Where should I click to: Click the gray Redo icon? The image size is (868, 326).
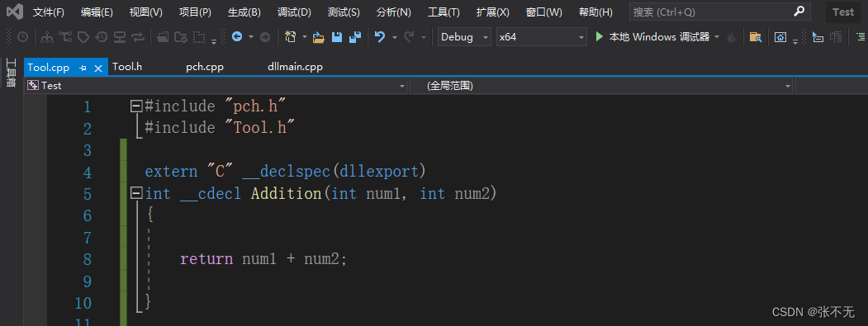point(409,37)
